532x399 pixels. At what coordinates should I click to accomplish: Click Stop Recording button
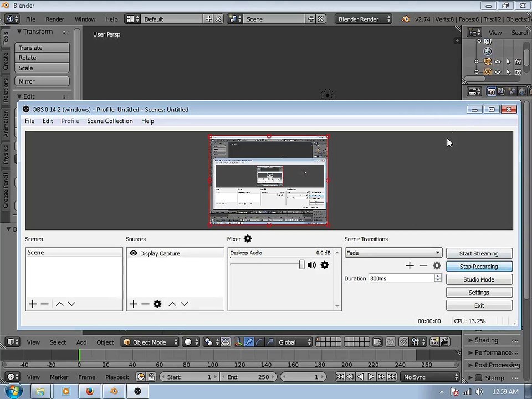[x=479, y=267]
